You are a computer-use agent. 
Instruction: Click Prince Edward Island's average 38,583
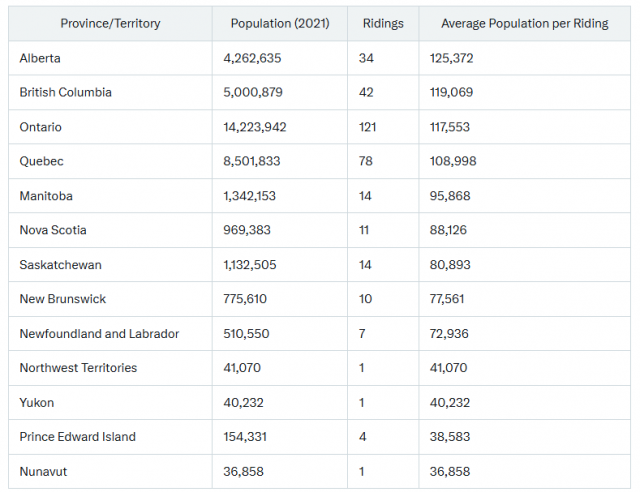coord(451,437)
